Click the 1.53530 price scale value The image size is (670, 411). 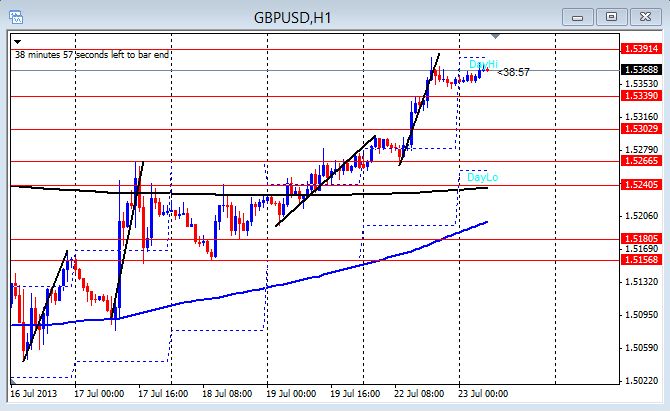pyautogui.click(x=641, y=83)
